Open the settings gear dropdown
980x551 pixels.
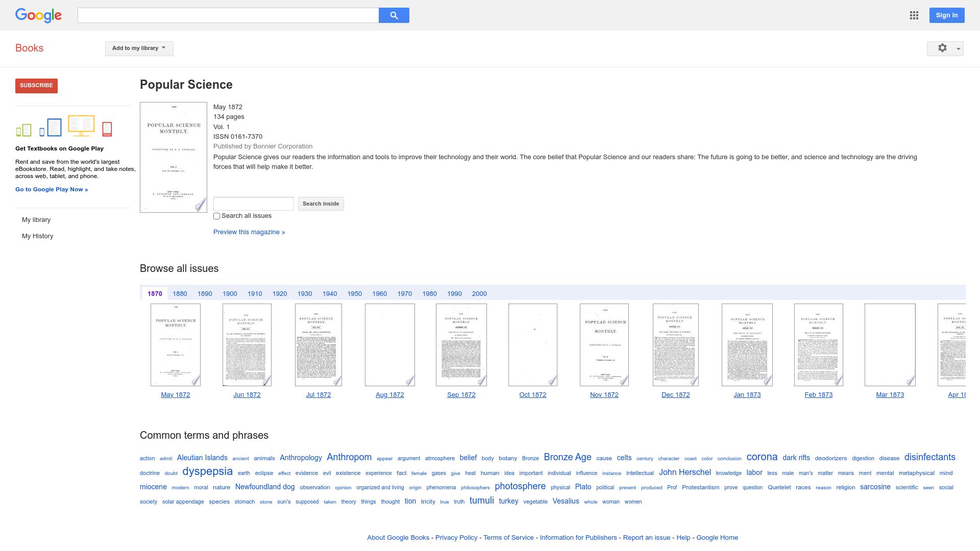click(945, 48)
